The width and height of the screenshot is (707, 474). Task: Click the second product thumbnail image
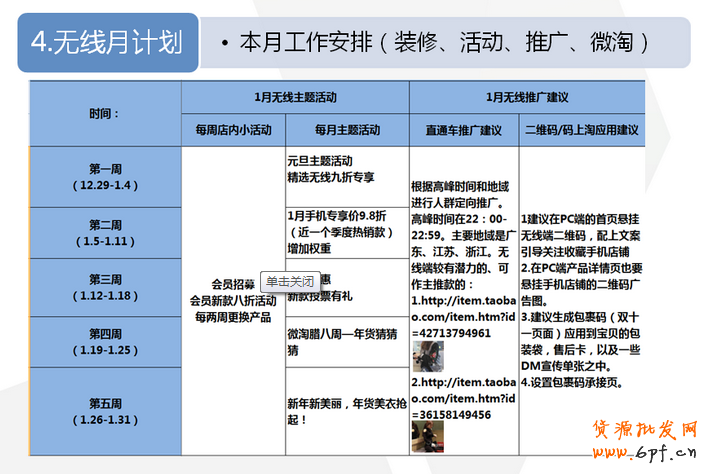[x=428, y=436]
